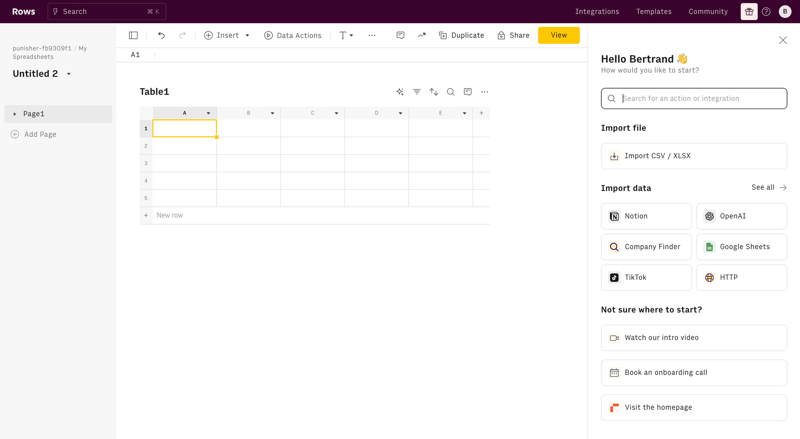Select row 3 header
The height and width of the screenshot is (439, 800).
pos(146,163)
